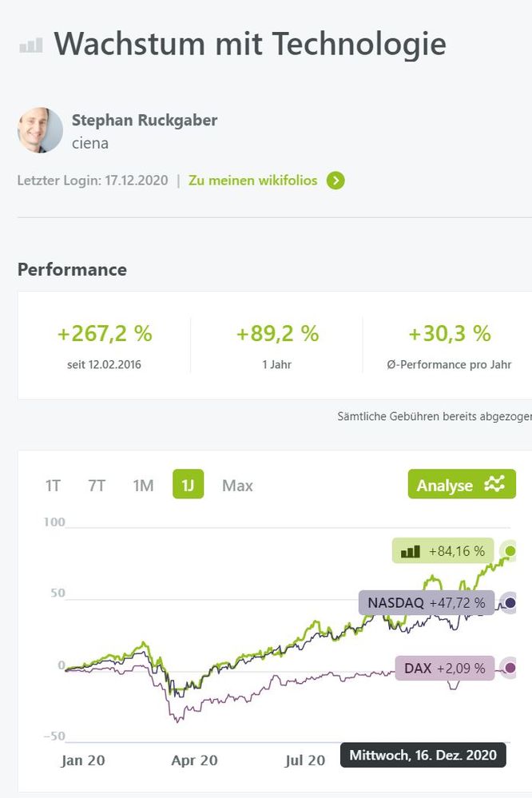Click the Stephan Ruckgaber trader name
Screen dimensions: 532x798
coord(145,121)
